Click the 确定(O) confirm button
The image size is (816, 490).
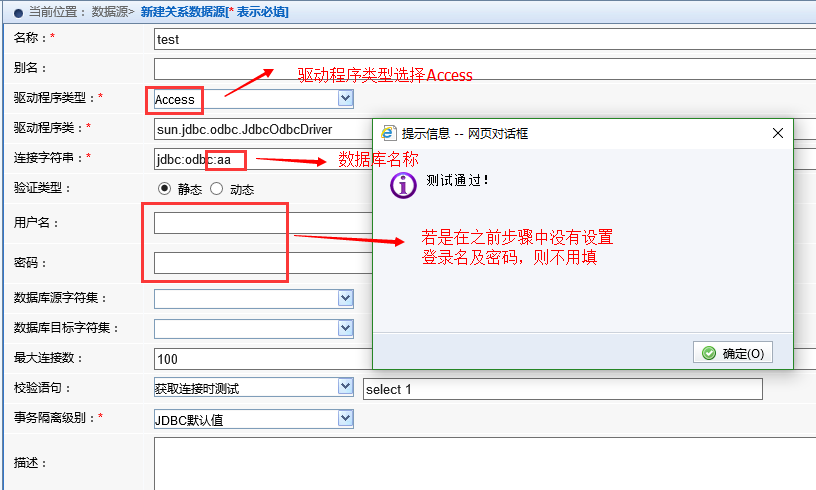tap(732, 353)
